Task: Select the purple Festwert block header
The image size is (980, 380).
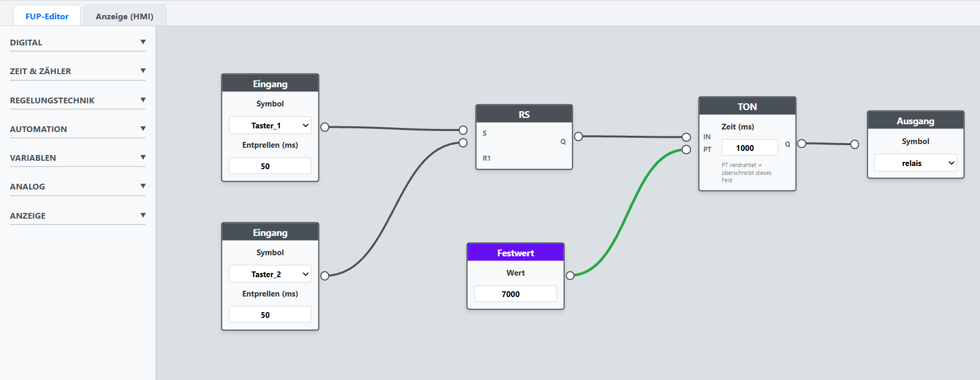Action: pos(515,253)
